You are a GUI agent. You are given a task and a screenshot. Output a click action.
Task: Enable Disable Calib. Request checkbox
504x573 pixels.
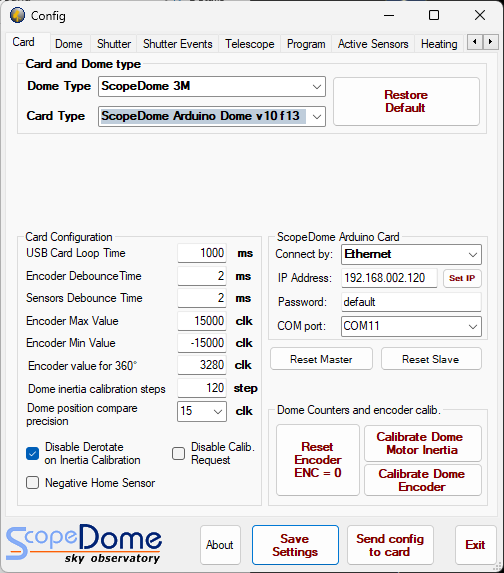[178, 454]
